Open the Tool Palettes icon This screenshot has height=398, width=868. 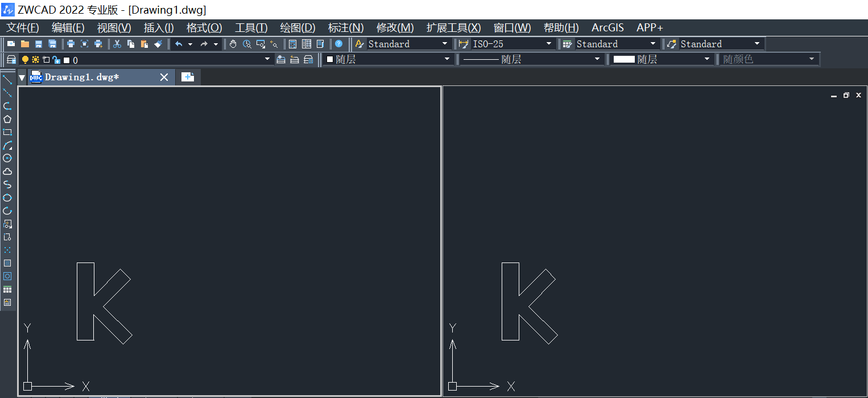320,44
